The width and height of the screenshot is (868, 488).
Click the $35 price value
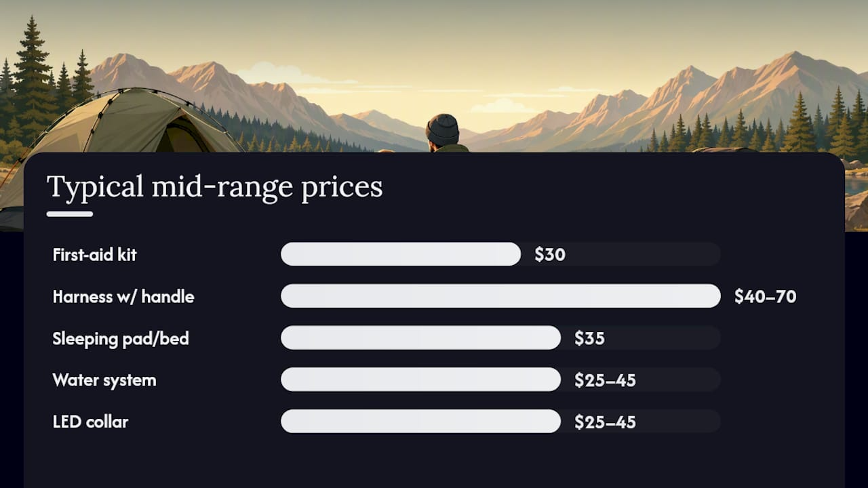click(x=589, y=339)
